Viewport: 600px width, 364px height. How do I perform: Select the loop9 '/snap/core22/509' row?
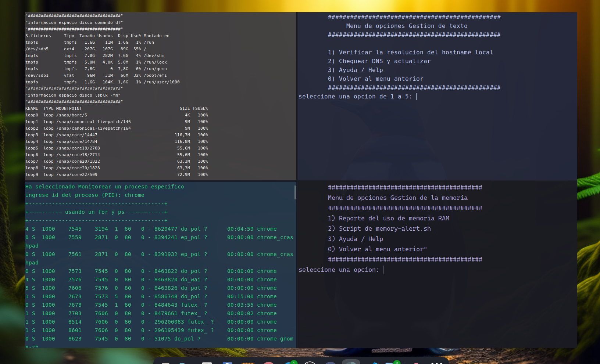click(x=117, y=175)
